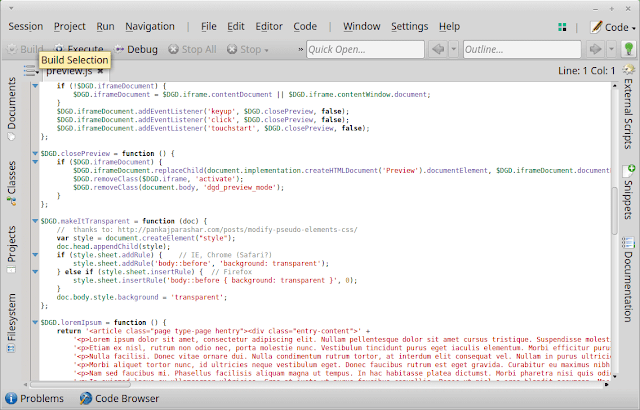Collapse the $DGD.closePreview function fold
This screenshot has width=640, height=410.
coord(35,153)
